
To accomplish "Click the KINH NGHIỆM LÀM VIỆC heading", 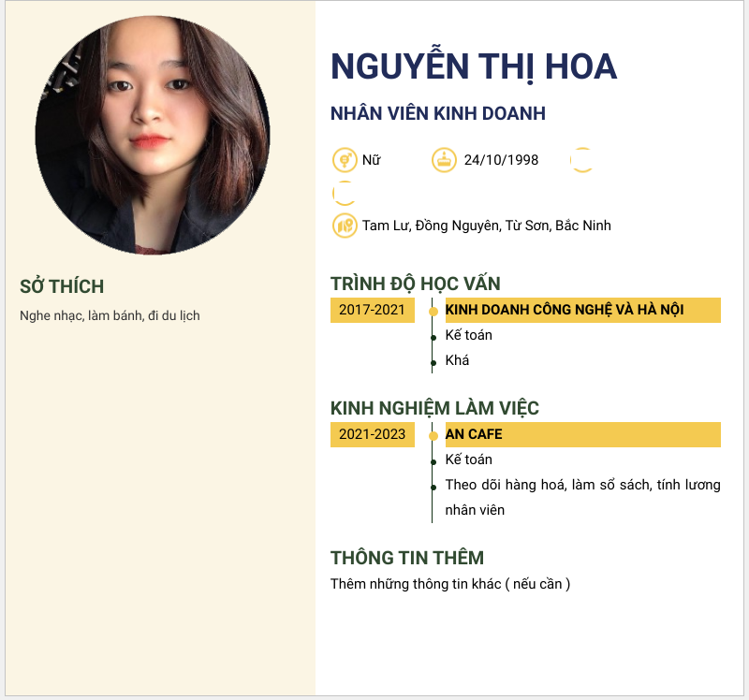I will click(x=434, y=408).
